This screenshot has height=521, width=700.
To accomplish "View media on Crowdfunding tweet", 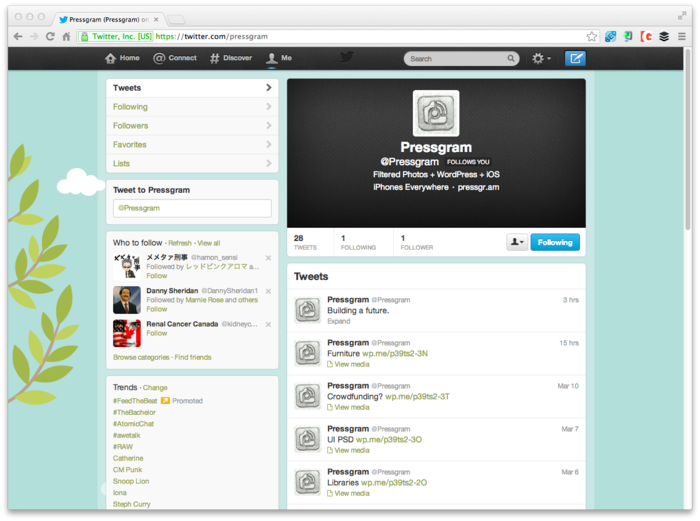I will click(348, 407).
